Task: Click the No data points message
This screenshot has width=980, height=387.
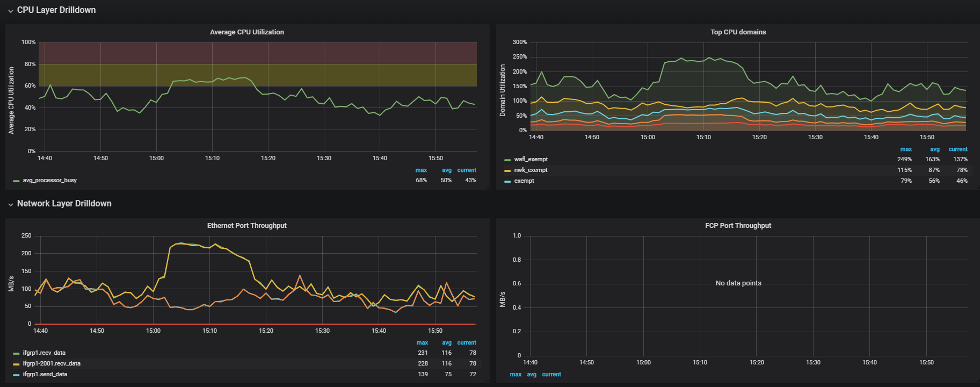Action: [x=738, y=283]
